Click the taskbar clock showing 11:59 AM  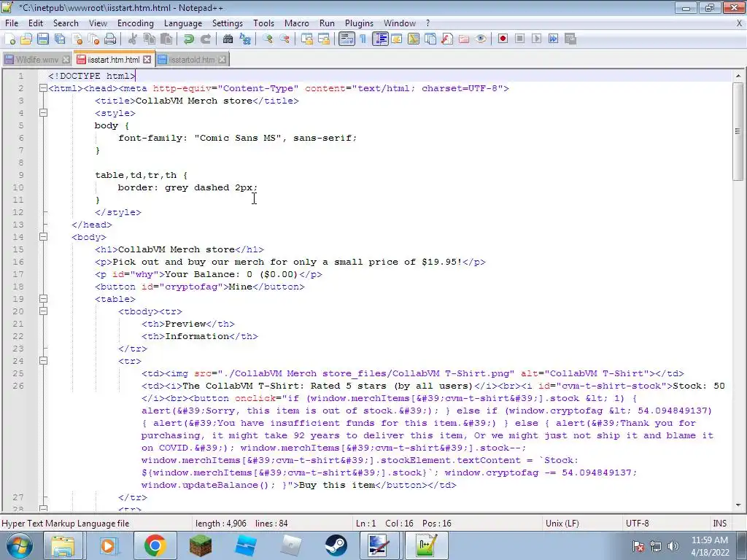(x=710, y=546)
